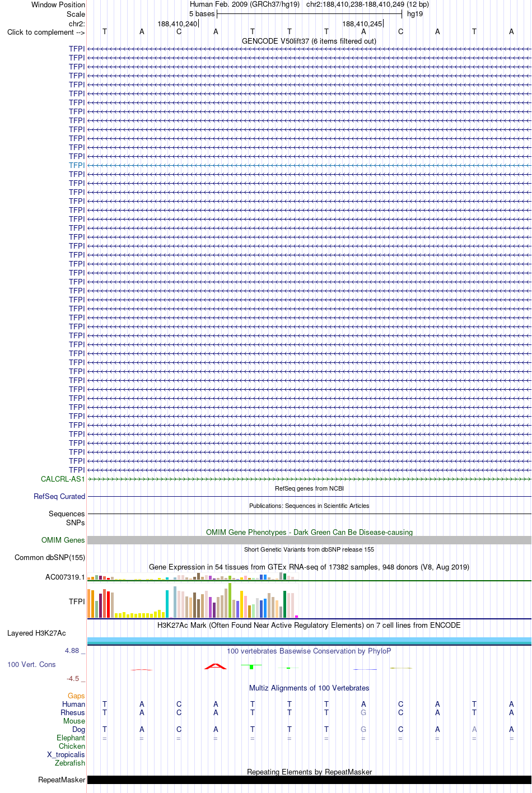532x793 pixels.
Task: Click Multiz Alignments of 100 Vertebrates title
Action: coord(309,688)
